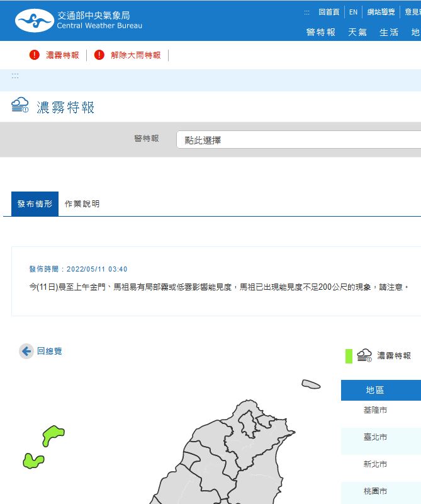Viewport: 421px width, 504px height.
Task: Switch to the 作業說明 tab
Action: (x=82, y=203)
